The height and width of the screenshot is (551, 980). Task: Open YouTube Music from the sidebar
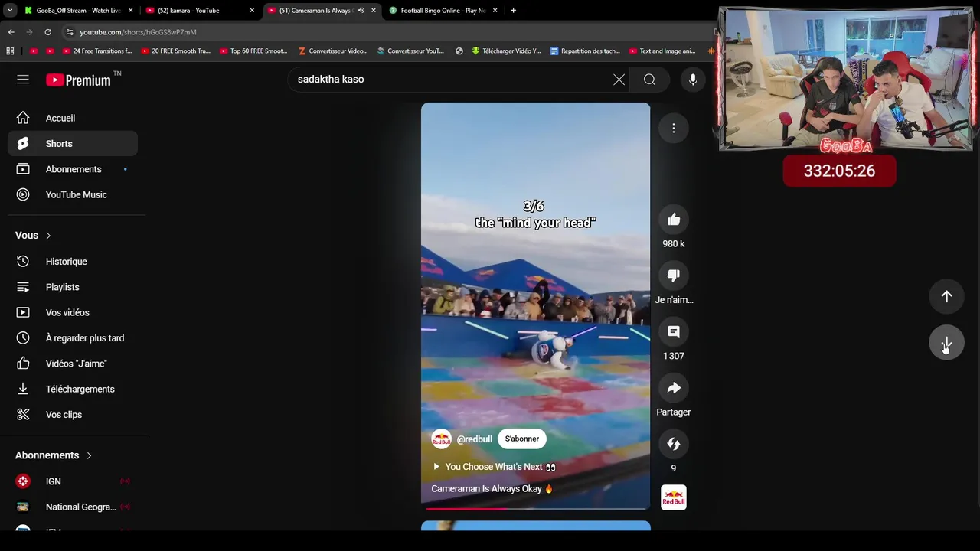(x=73, y=194)
